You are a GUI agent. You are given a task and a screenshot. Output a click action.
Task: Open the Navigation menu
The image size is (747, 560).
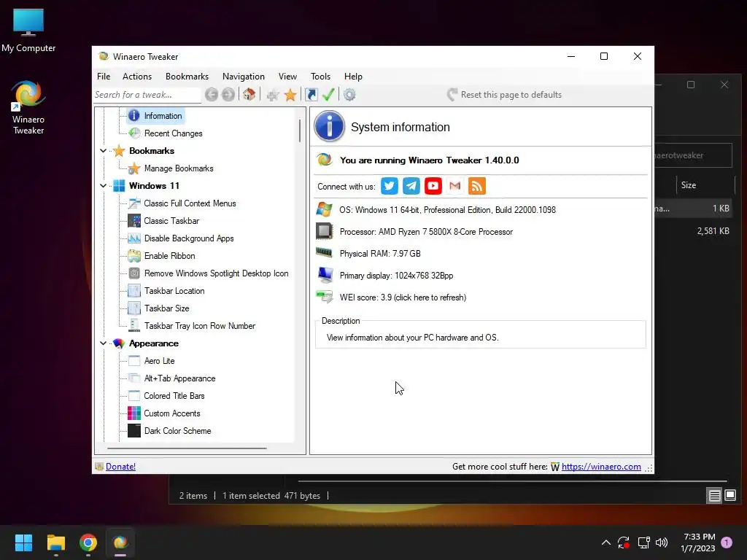pyautogui.click(x=244, y=76)
